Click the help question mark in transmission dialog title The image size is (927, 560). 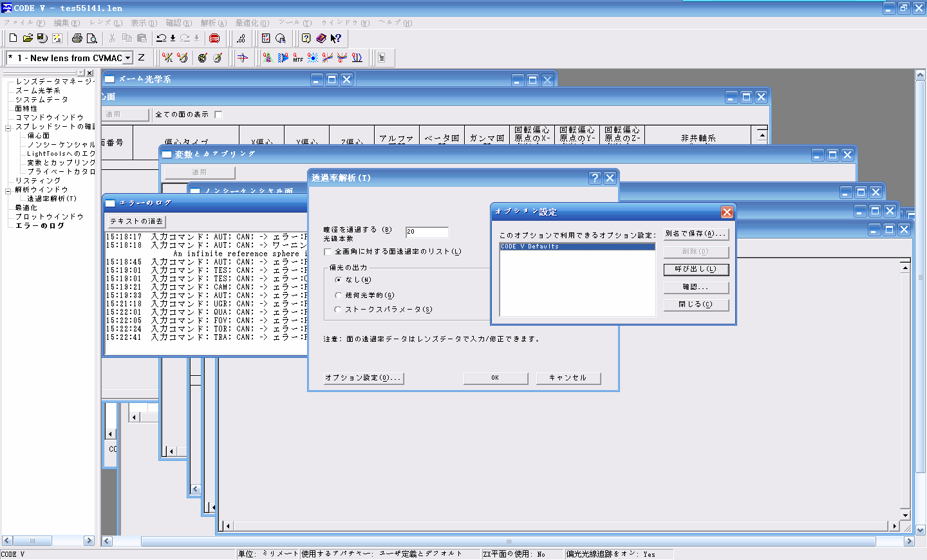coord(595,178)
